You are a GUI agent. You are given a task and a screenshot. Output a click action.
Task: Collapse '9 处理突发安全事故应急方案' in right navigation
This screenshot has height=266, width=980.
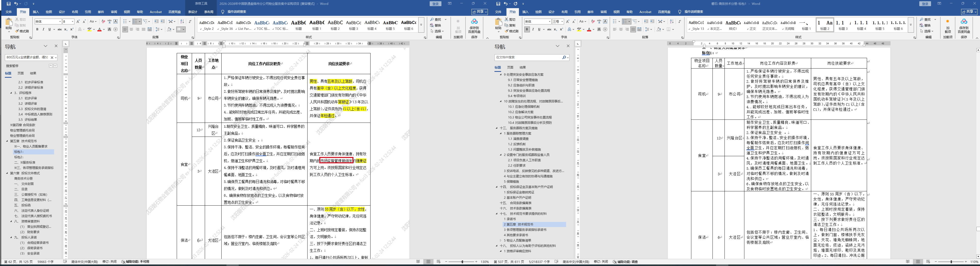[x=501, y=74]
